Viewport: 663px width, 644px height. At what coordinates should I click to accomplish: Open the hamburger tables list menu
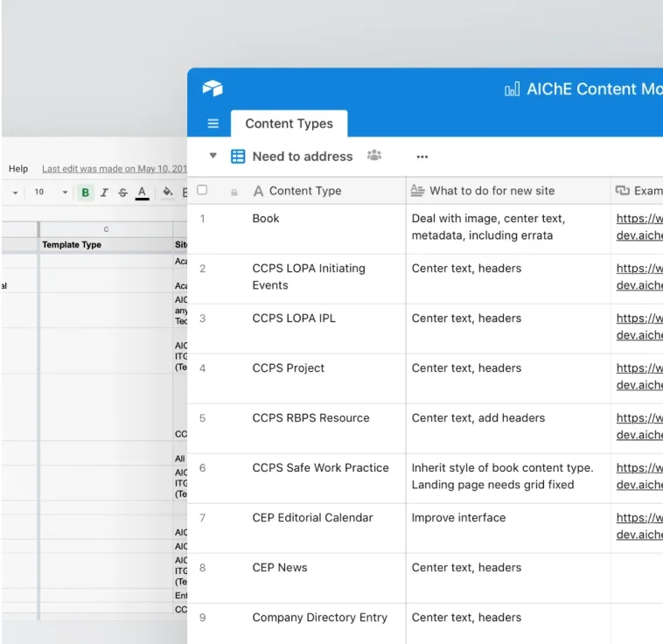(213, 123)
